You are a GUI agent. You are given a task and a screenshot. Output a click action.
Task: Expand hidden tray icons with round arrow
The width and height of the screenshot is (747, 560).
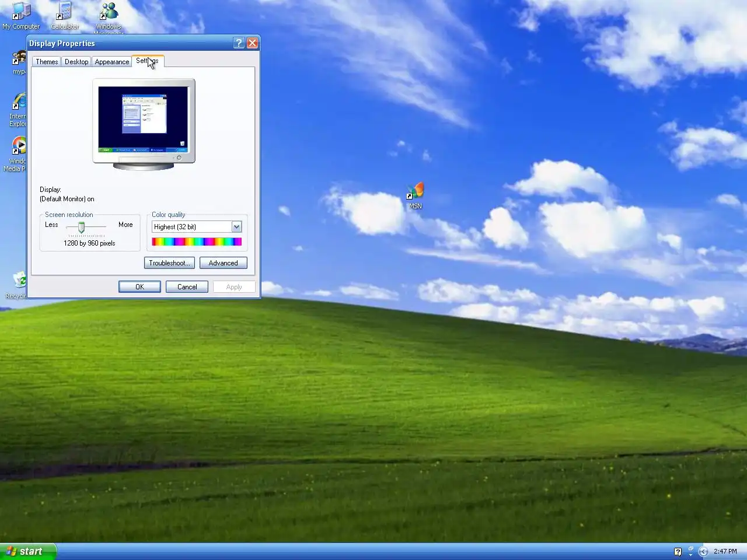click(703, 551)
